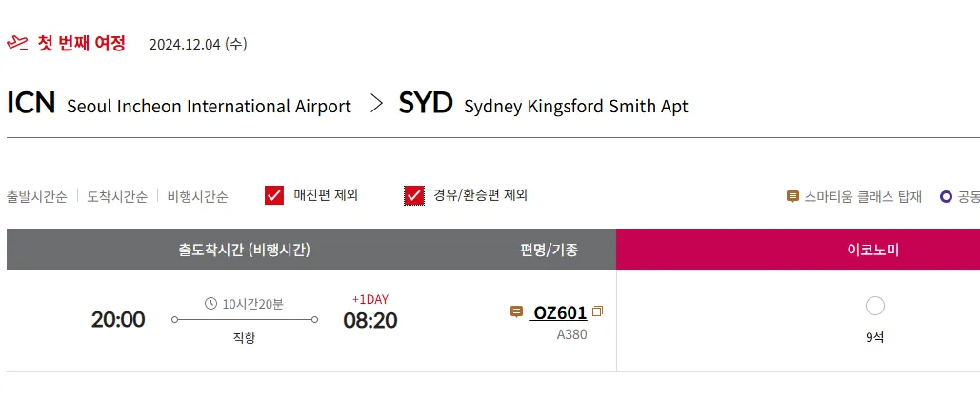Click the 출도착시간 (비행시간) column header

244,250
